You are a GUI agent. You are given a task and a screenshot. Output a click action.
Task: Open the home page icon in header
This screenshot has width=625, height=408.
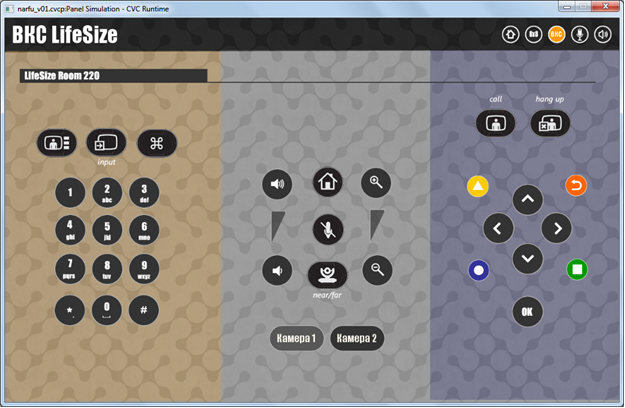510,35
